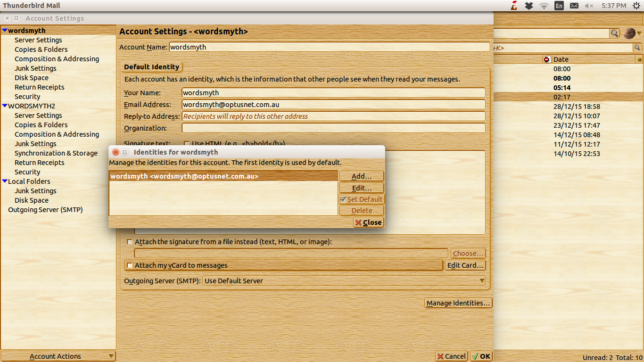This screenshot has height=362, width=644.
Task: Click the Delete identity button
Action: tap(362, 211)
